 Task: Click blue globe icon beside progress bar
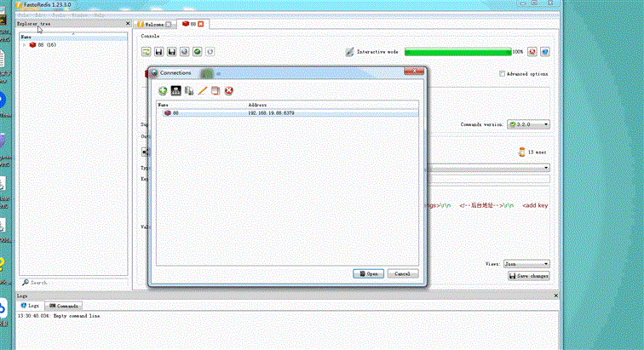coord(545,52)
